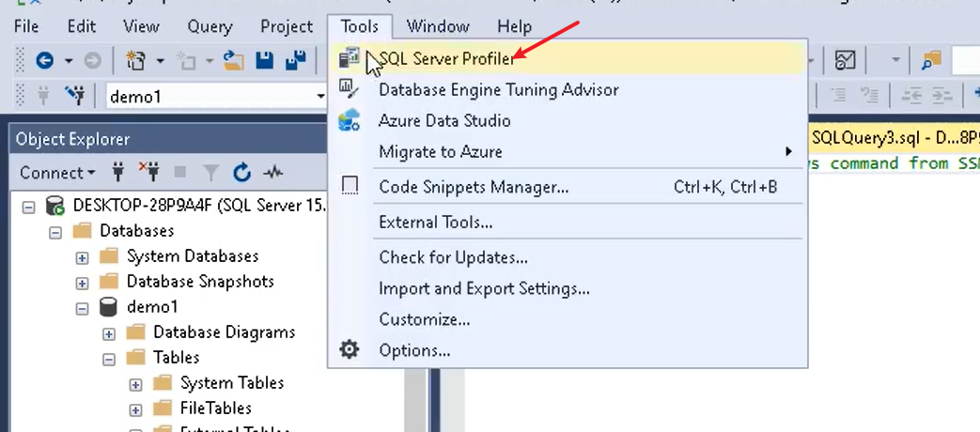
Task: Click the Code Snippets Manager icon
Action: [350, 185]
